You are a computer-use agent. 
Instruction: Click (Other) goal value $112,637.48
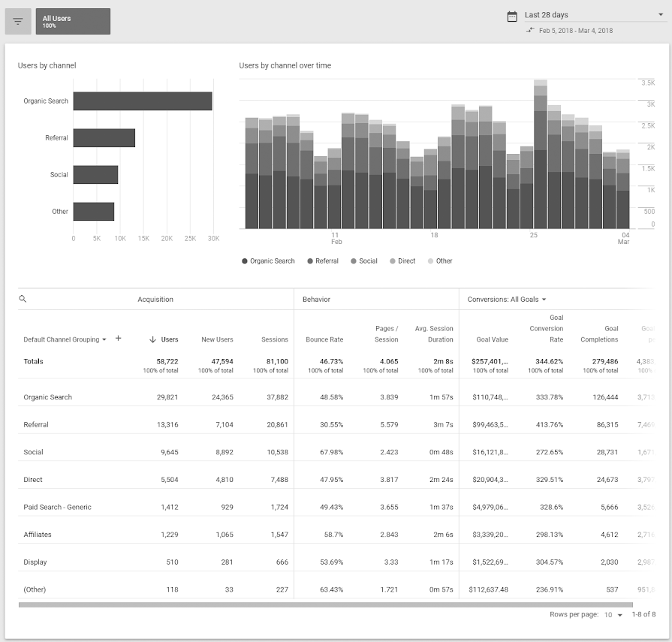(488, 589)
